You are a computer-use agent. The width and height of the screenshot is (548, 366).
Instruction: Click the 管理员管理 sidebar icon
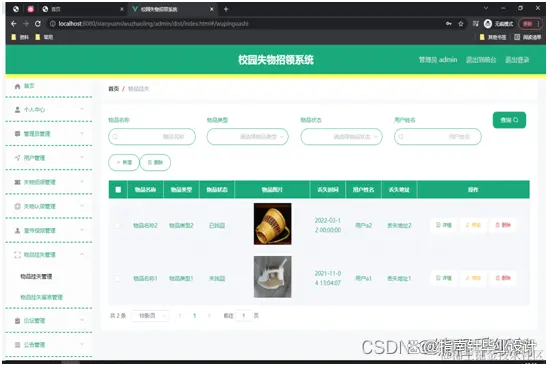17,134
